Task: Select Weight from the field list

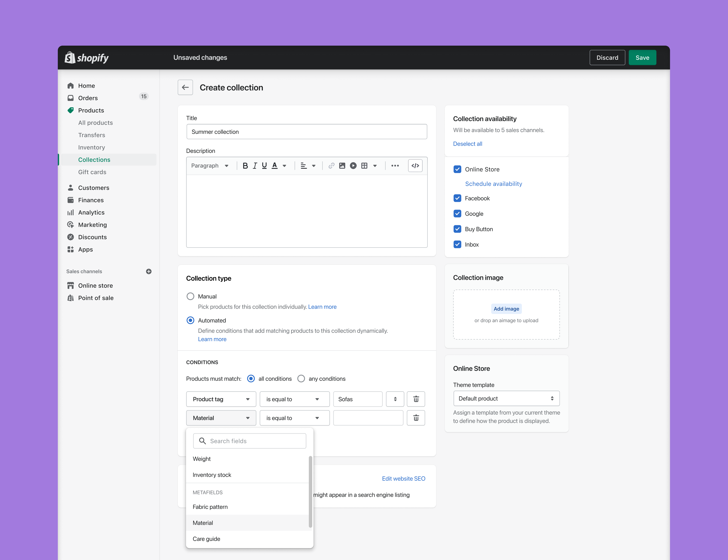Action: [x=247, y=459]
